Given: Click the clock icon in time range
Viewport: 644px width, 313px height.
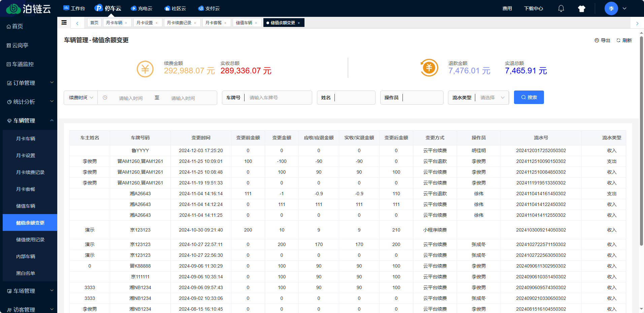Looking at the screenshot, I should pos(105,98).
